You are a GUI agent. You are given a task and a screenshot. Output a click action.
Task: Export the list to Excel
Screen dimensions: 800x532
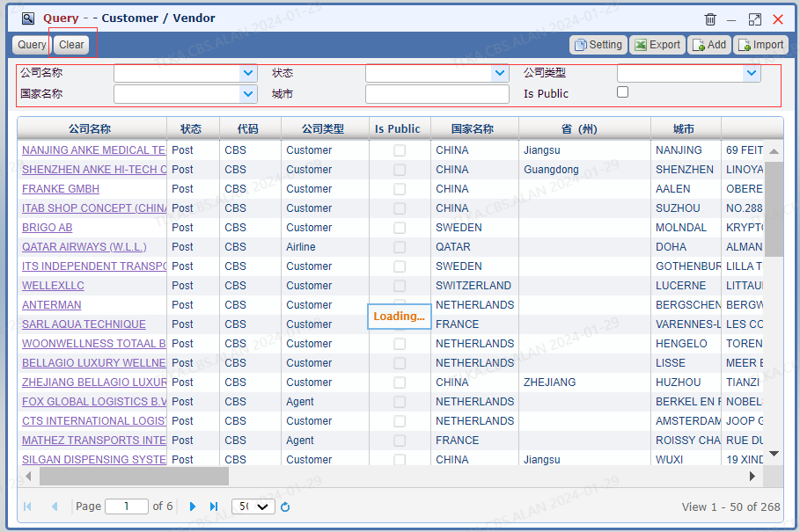coord(657,45)
